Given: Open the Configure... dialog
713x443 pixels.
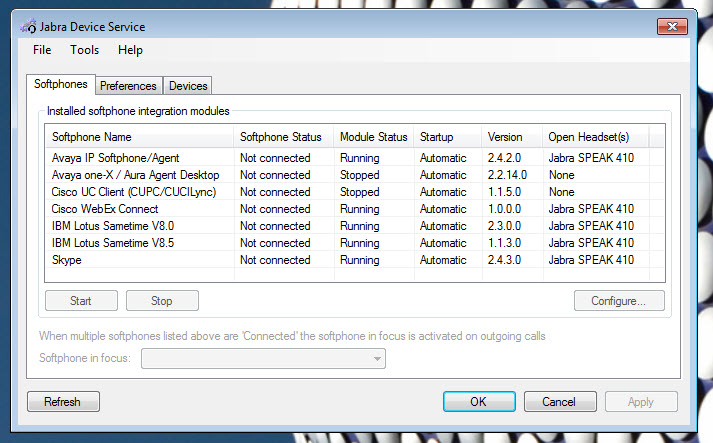Looking at the screenshot, I should [x=619, y=301].
